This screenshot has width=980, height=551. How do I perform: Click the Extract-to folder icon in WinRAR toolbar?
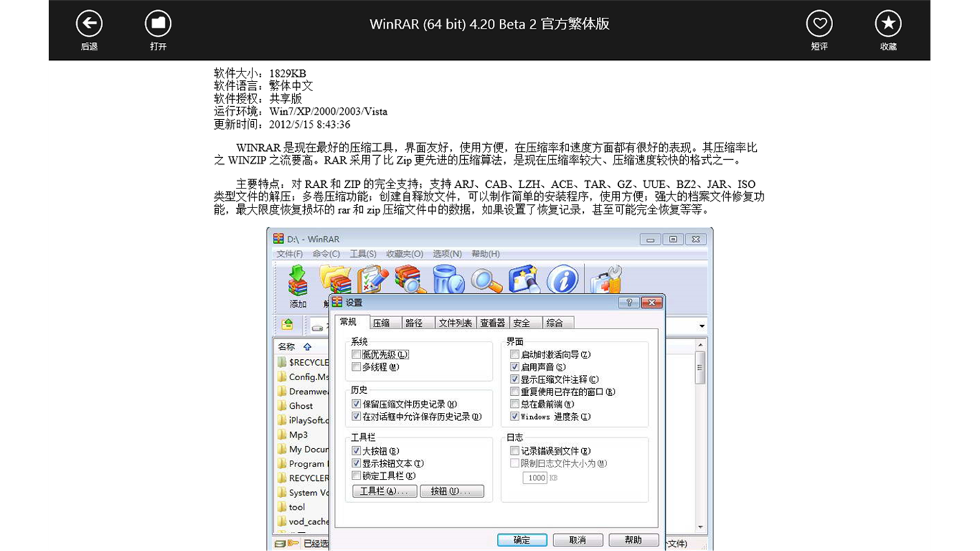point(335,280)
